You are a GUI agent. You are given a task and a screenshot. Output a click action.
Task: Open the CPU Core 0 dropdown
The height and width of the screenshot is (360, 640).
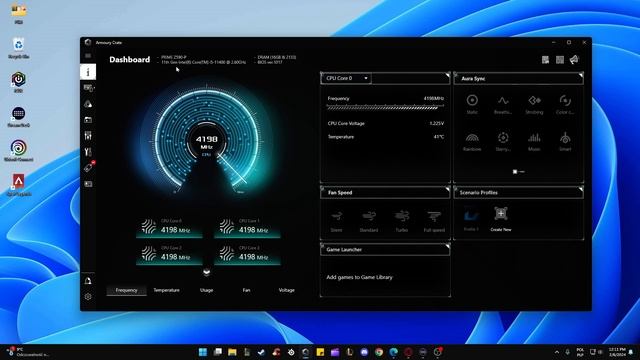(x=347, y=78)
